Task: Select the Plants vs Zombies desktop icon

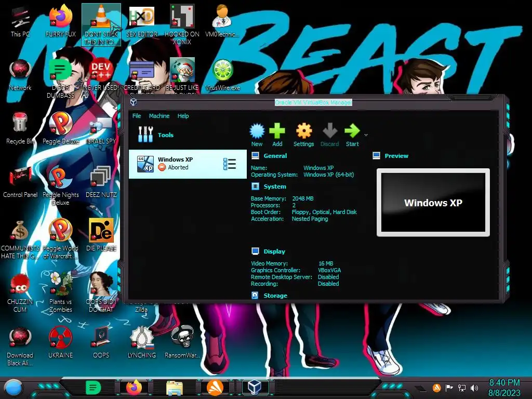Action: (x=61, y=292)
